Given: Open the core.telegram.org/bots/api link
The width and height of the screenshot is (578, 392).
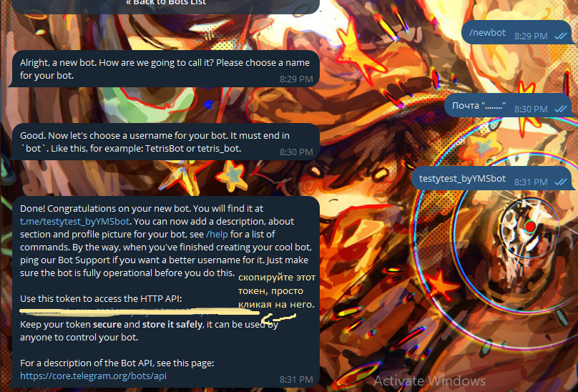Looking at the screenshot, I should [x=93, y=376].
